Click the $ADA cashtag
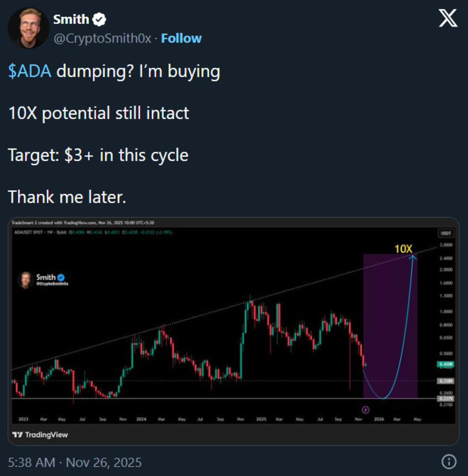Image resolution: width=468 pixels, height=476 pixels. (30, 71)
